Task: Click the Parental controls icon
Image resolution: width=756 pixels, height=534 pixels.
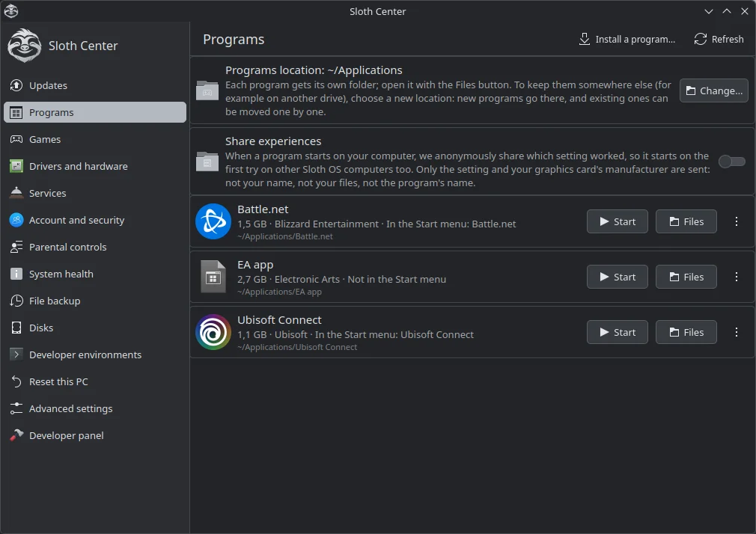Action: click(x=16, y=247)
